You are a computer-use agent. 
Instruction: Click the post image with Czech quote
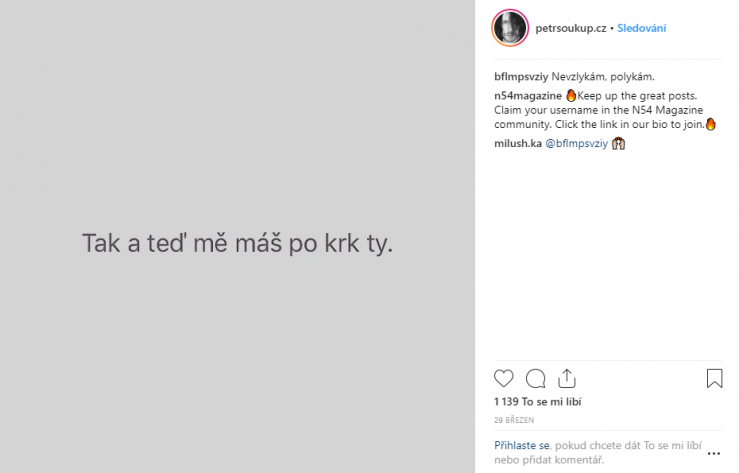(237, 236)
